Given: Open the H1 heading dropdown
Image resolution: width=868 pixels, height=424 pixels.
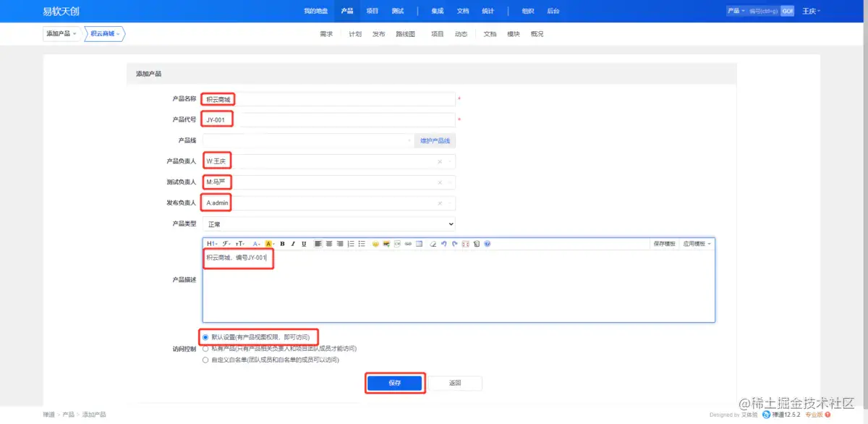Looking at the screenshot, I should [x=212, y=244].
